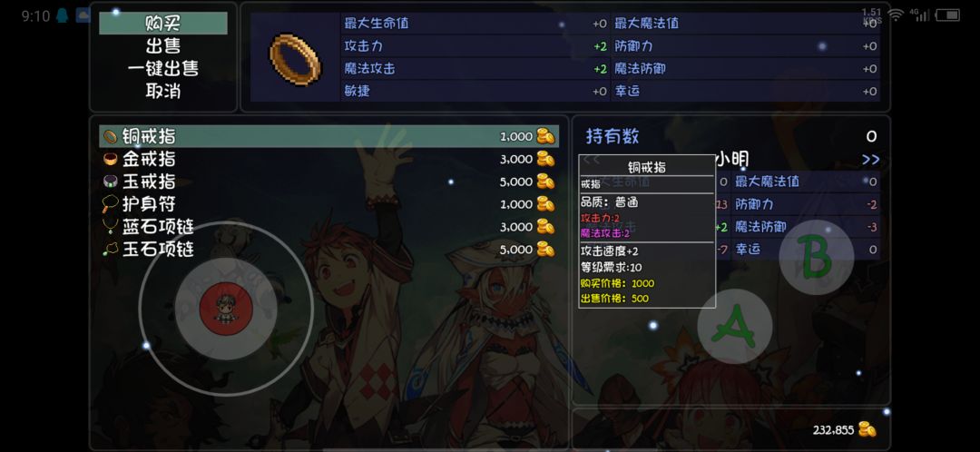Viewport: 980px width, 452px height.
Task: Tap the green B cancel button
Action: (817, 257)
